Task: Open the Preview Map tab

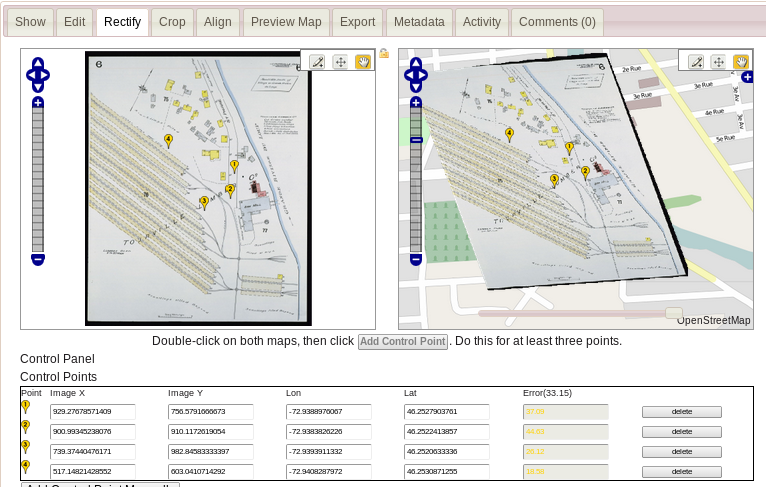Action: pos(286,22)
